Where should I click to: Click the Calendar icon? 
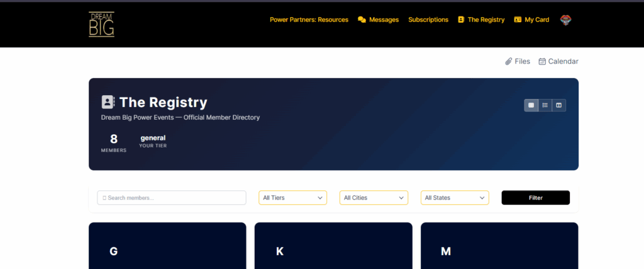pyautogui.click(x=542, y=61)
